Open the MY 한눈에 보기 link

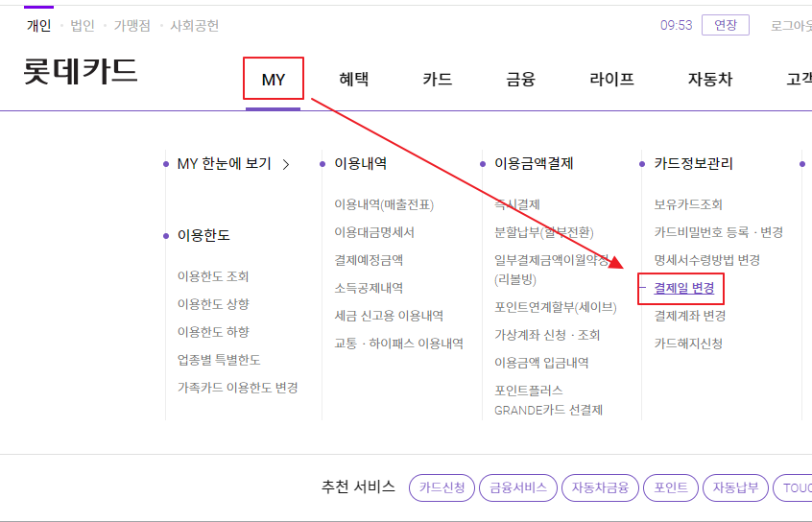tap(225, 164)
